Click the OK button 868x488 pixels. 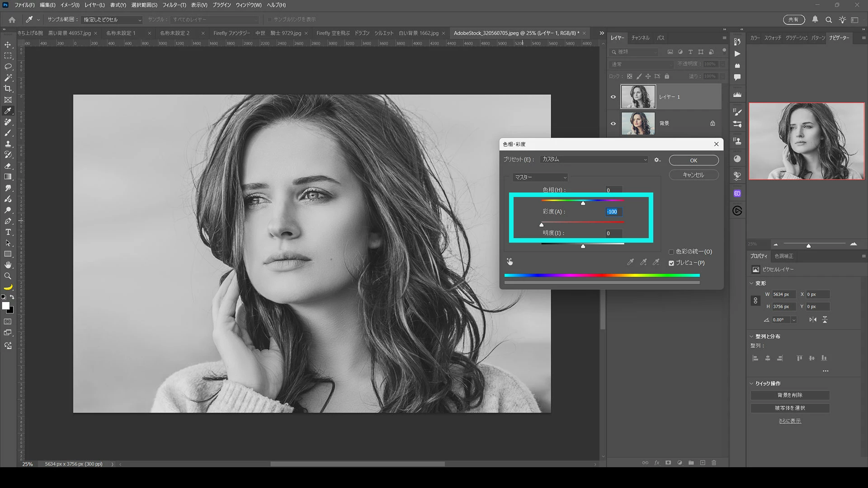tap(693, 160)
